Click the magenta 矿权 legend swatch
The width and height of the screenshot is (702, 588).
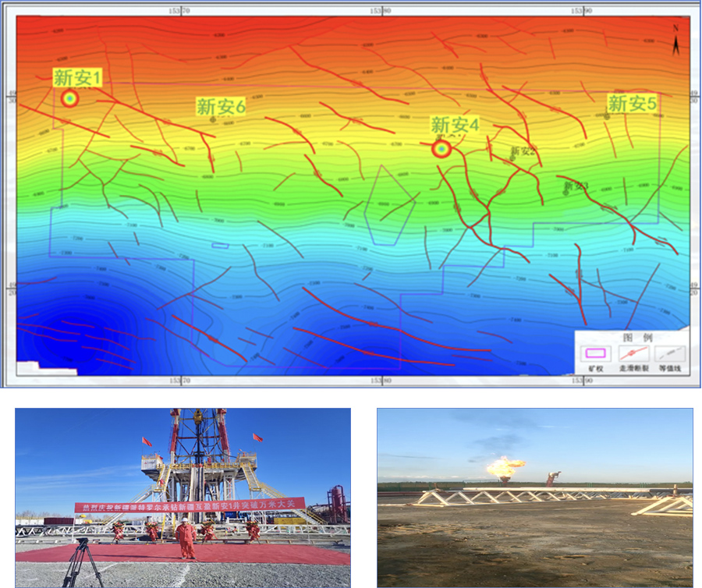click(x=595, y=353)
